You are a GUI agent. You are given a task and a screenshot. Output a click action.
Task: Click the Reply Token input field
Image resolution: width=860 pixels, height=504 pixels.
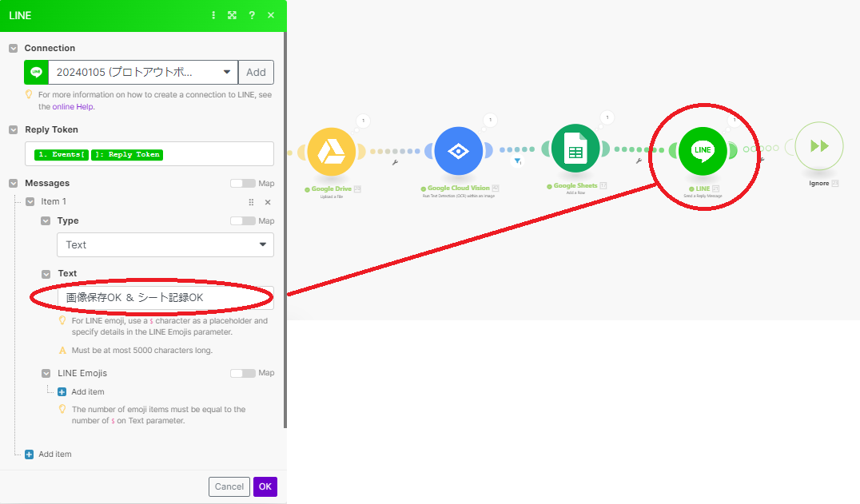coord(149,154)
